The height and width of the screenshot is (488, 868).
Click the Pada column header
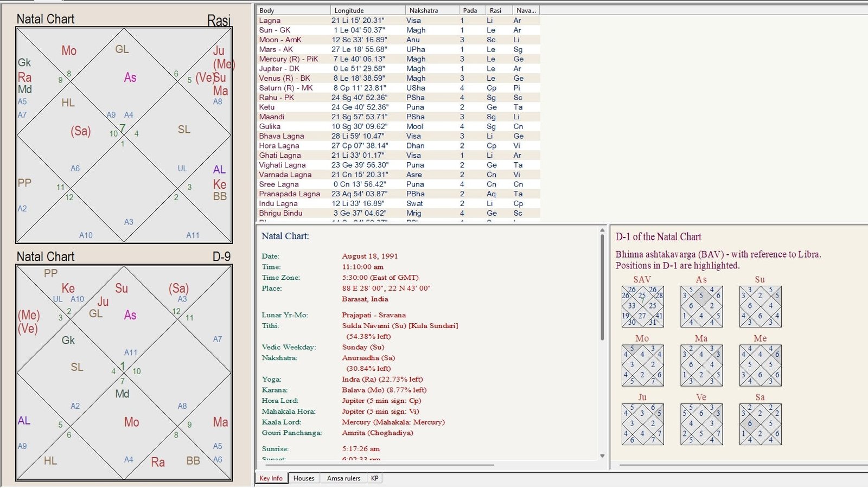tap(470, 10)
